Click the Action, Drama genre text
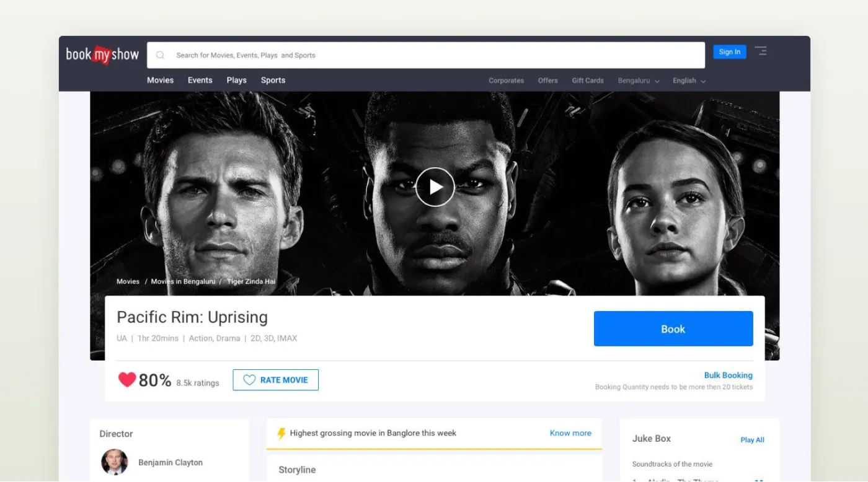The height and width of the screenshot is (482, 868). click(215, 338)
